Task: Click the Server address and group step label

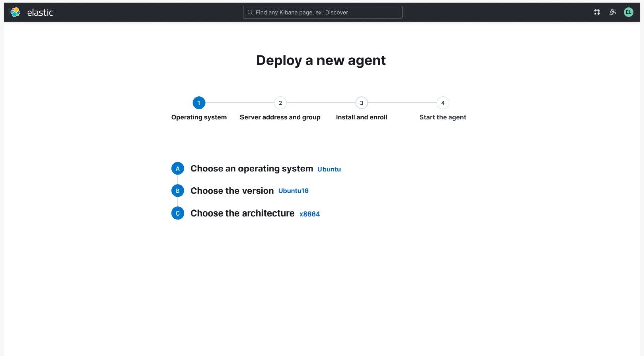Action: [x=280, y=117]
